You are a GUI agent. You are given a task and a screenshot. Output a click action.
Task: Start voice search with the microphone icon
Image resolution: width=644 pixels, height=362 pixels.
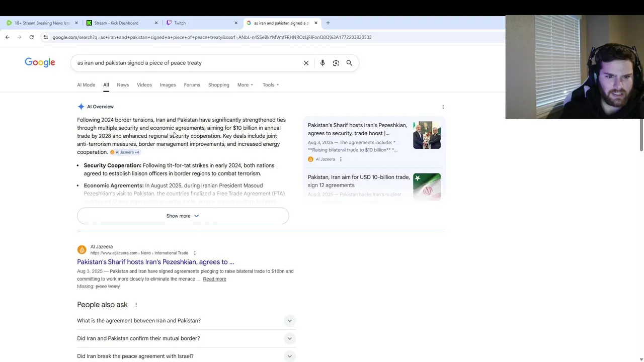click(323, 63)
